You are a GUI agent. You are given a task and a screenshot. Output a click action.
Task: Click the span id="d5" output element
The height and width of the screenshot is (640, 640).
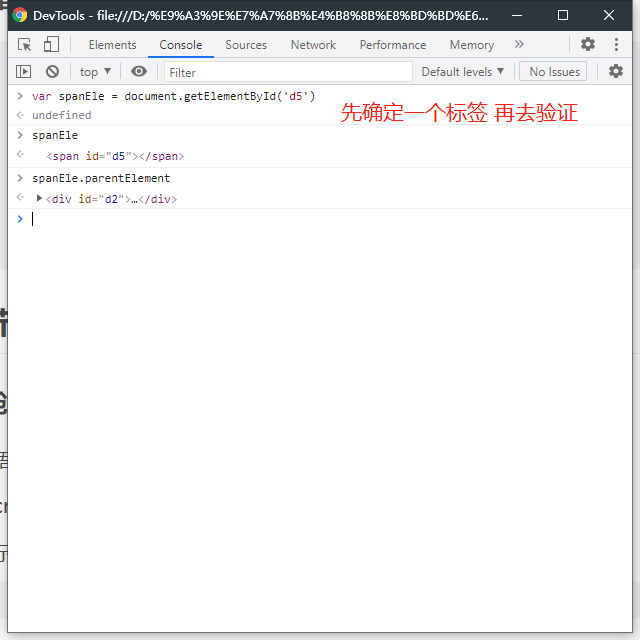click(115, 156)
